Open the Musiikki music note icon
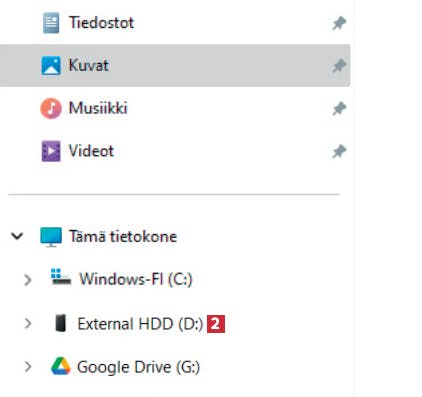Screen dimensions: 422x397 tap(51, 108)
